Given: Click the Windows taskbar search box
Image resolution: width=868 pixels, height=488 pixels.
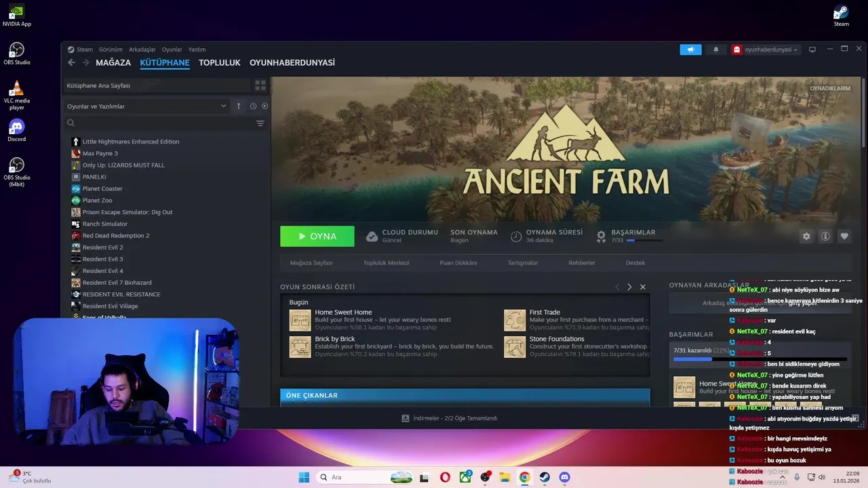Looking at the screenshot, I should pos(365,477).
